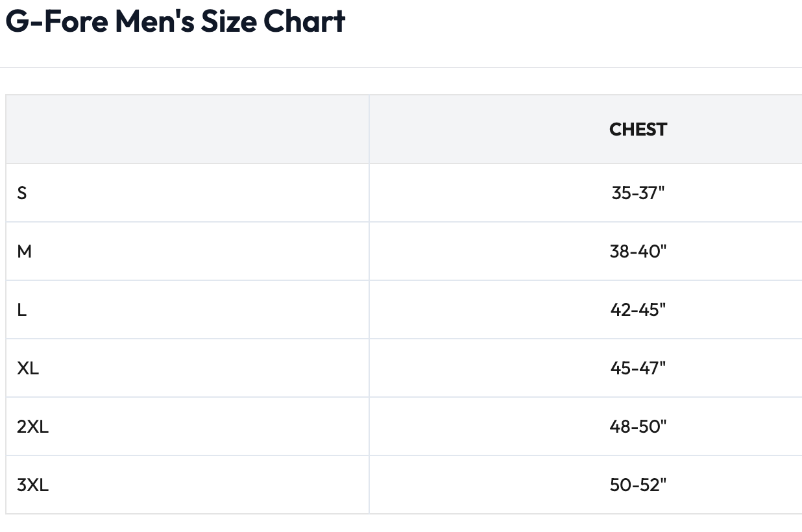Select the 35-37" chest measurement
The image size is (802, 532).
pos(638,193)
